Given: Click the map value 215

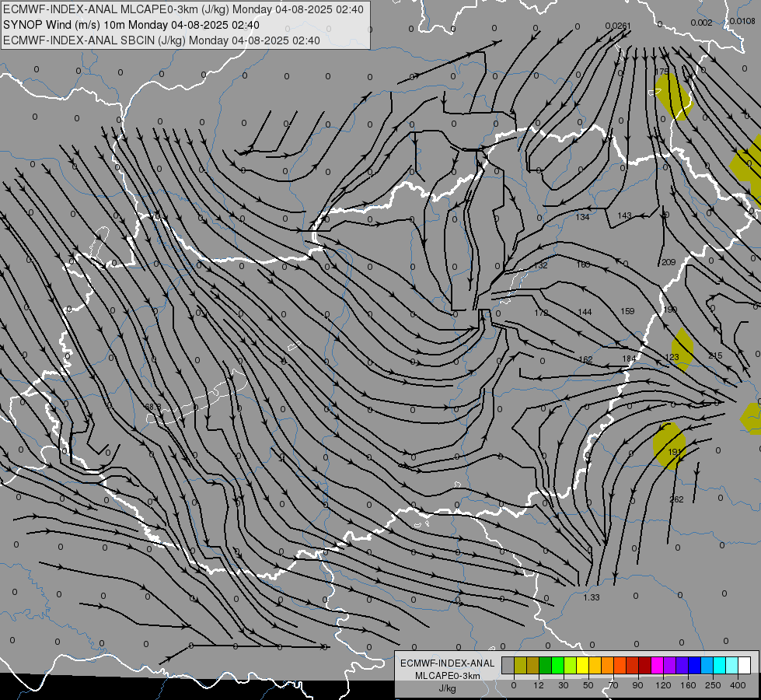Looking at the screenshot, I should (715, 355).
